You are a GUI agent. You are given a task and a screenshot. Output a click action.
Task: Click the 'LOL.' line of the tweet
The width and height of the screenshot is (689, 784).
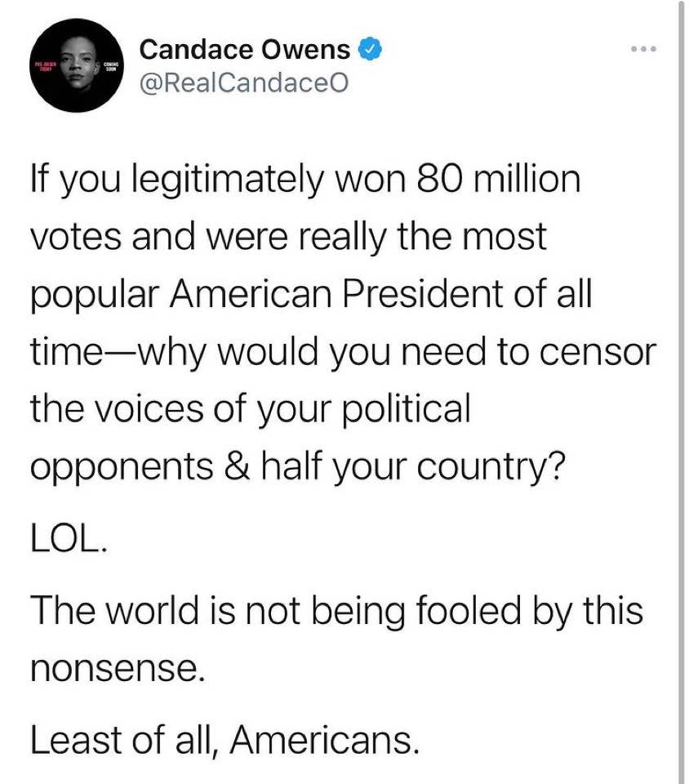[x=69, y=540]
